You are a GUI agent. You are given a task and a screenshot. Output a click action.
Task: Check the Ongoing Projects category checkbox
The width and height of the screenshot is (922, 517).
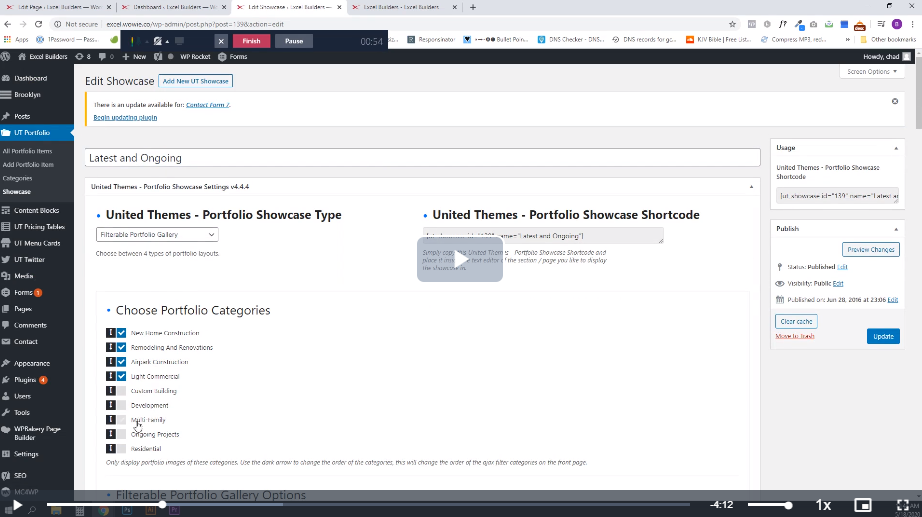[x=122, y=434]
